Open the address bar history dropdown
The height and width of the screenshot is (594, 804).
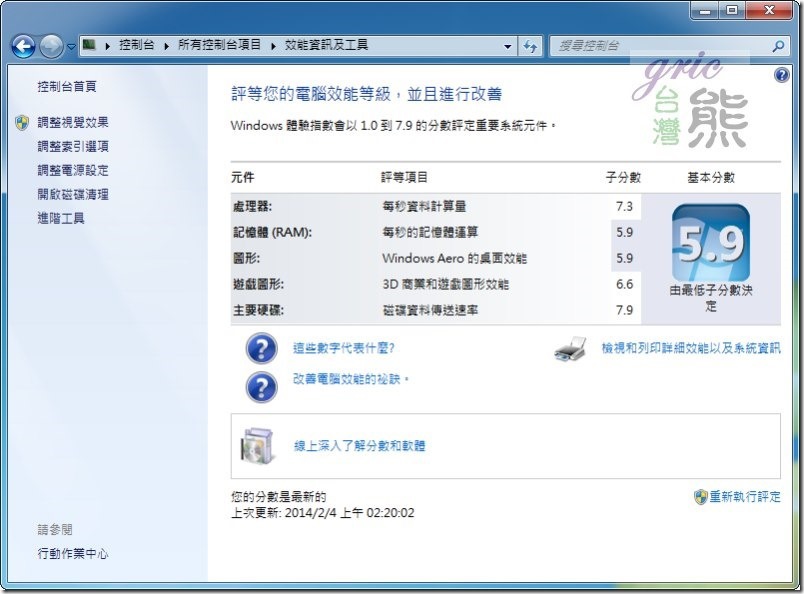[508, 46]
